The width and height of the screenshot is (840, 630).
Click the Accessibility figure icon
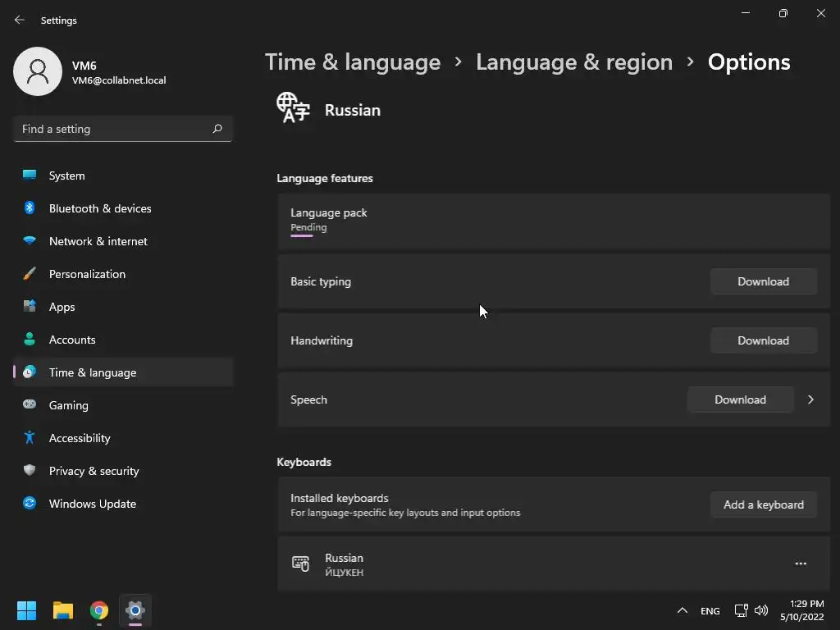[30, 438]
